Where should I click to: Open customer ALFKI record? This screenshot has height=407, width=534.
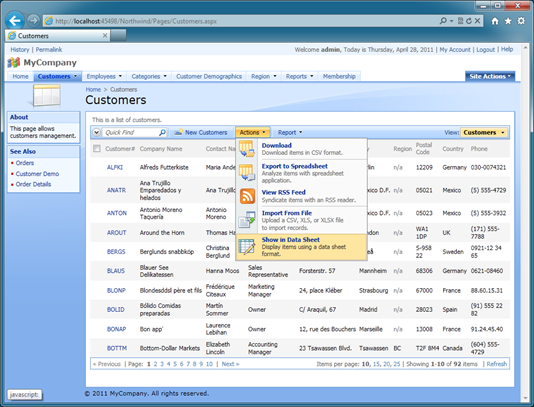coord(115,167)
